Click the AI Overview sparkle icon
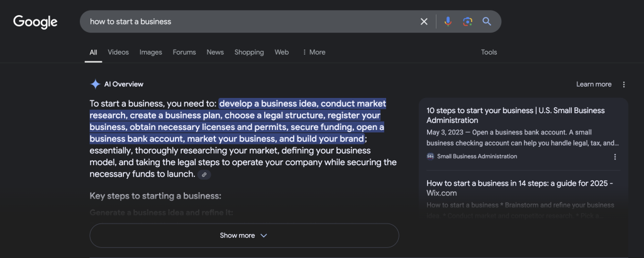The image size is (644, 258). click(x=96, y=84)
